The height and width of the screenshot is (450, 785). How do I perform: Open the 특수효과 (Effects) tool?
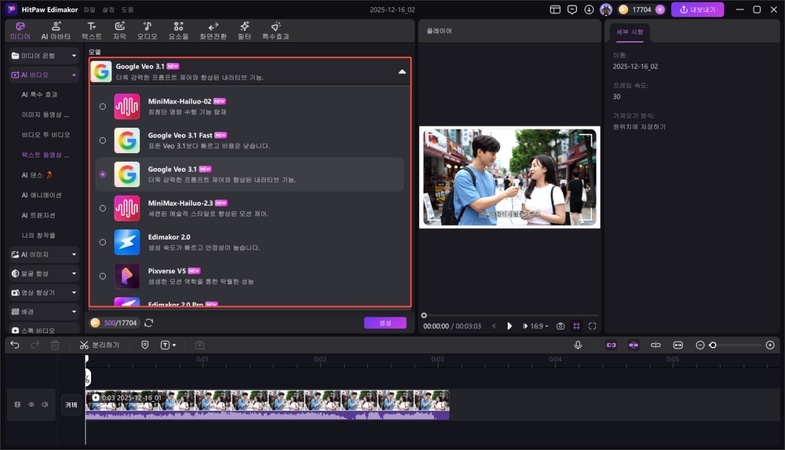tap(275, 31)
